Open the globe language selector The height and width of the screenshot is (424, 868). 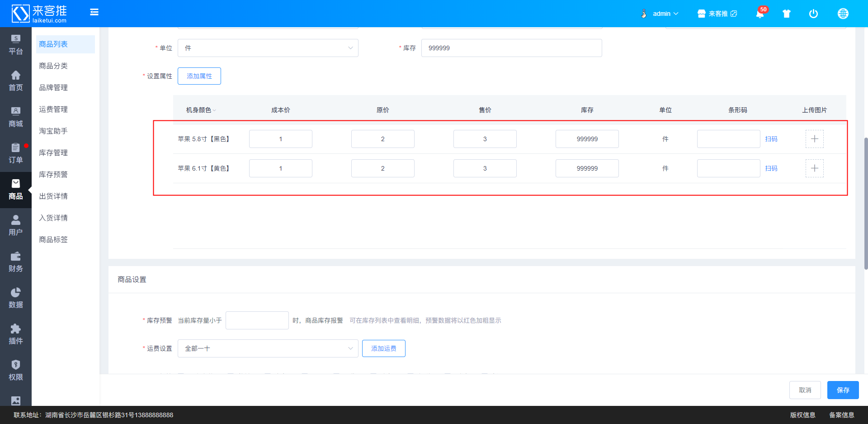pyautogui.click(x=843, y=14)
